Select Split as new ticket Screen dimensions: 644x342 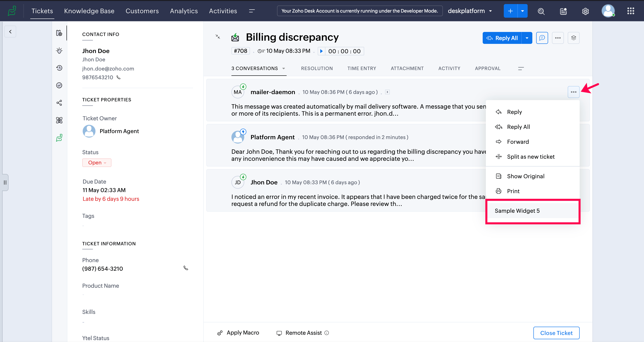point(533,157)
